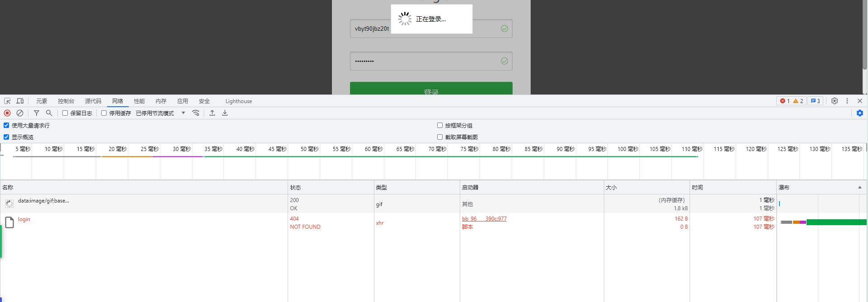Open the throttling mode dropdown
Viewport: 868px width, 302px height.
tap(161, 113)
